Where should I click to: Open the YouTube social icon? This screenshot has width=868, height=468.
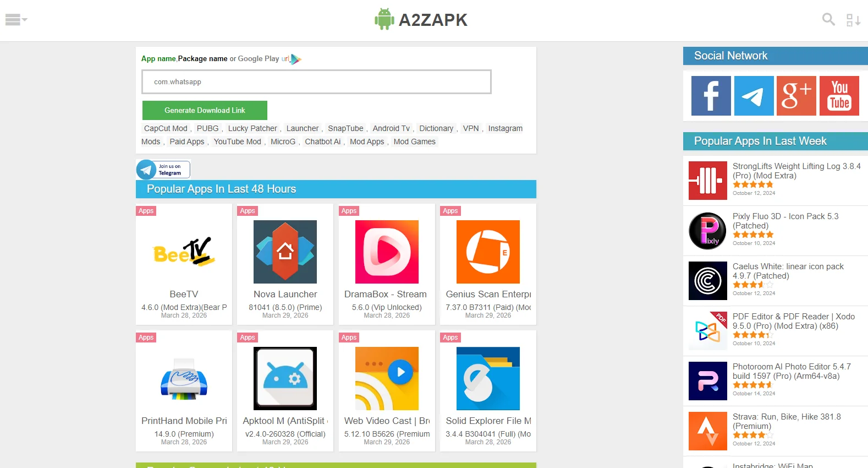(x=839, y=96)
